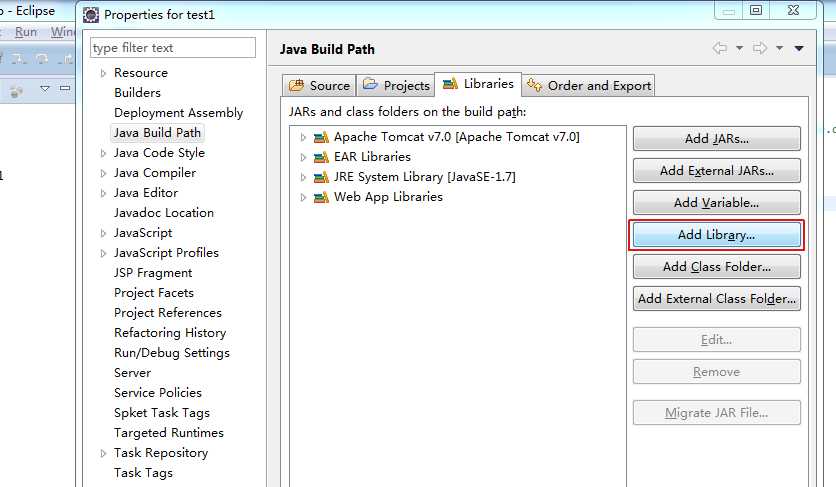This screenshot has width=836, height=487.
Task: Click the Add Class Folder... button
Action: [x=717, y=267]
